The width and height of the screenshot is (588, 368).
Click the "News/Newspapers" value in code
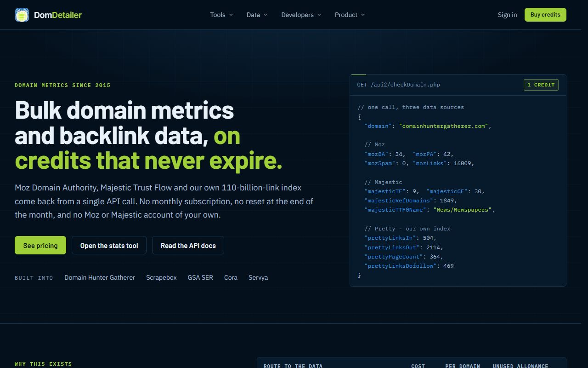click(x=463, y=210)
